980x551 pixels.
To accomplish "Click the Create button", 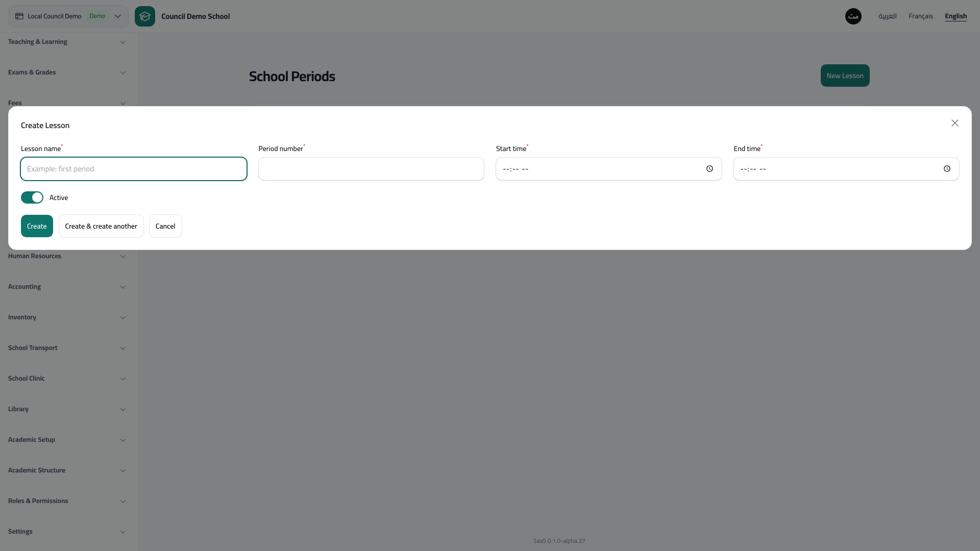I will click(37, 226).
